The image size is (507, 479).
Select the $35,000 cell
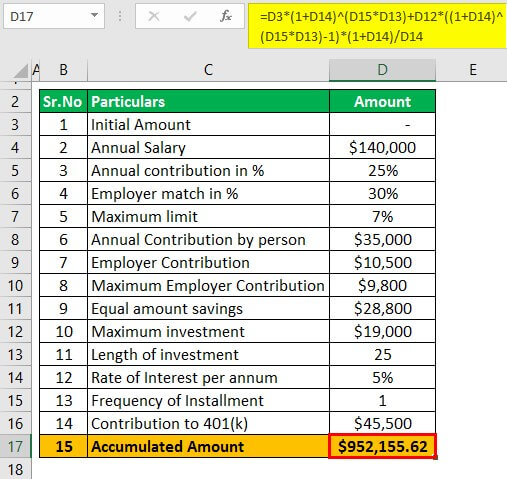click(x=382, y=239)
